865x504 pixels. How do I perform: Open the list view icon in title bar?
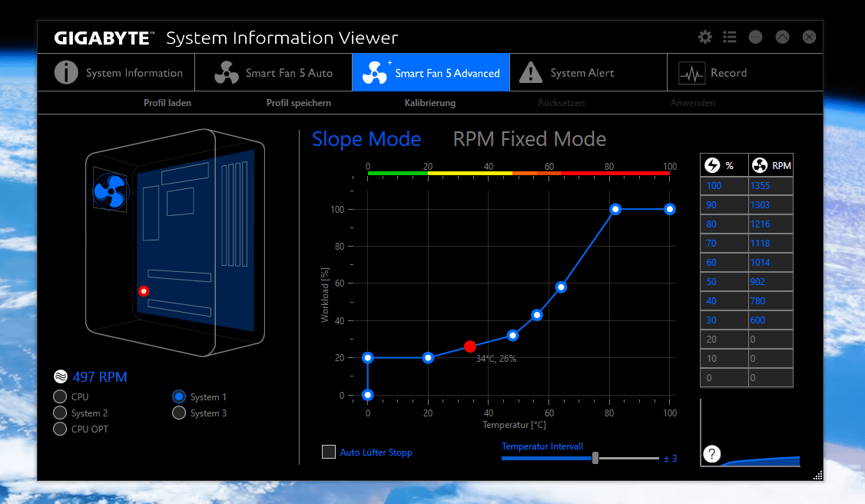tap(730, 37)
